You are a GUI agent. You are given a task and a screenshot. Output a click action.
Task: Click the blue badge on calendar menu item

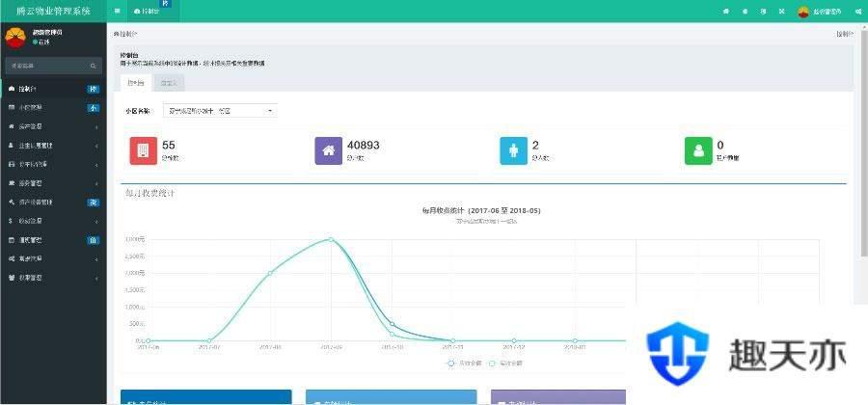(x=94, y=240)
